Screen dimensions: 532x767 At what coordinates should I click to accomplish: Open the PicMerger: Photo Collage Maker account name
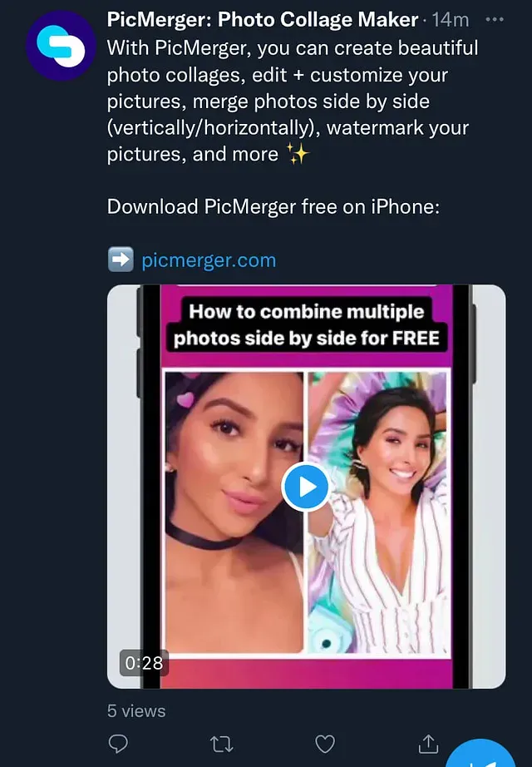tap(262, 19)
